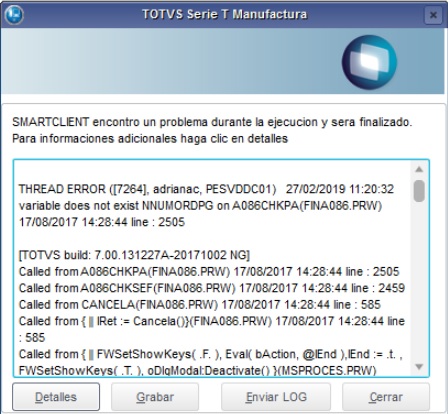The width and height of the screenshot is (448, 414).
Task: Select the '[TOTVS build: 7.00.131227A' line
Action: (x=134, y=255)
